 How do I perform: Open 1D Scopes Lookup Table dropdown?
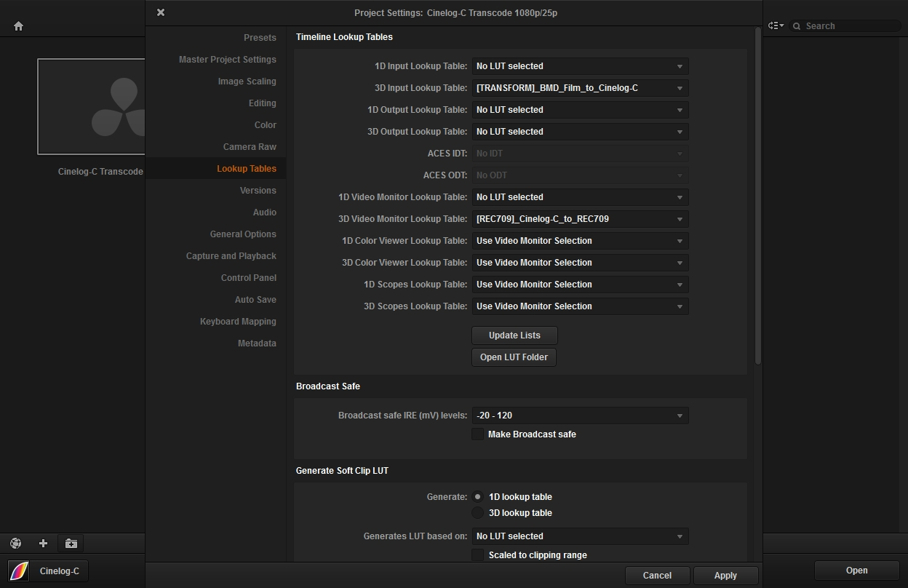pos(580,285)
